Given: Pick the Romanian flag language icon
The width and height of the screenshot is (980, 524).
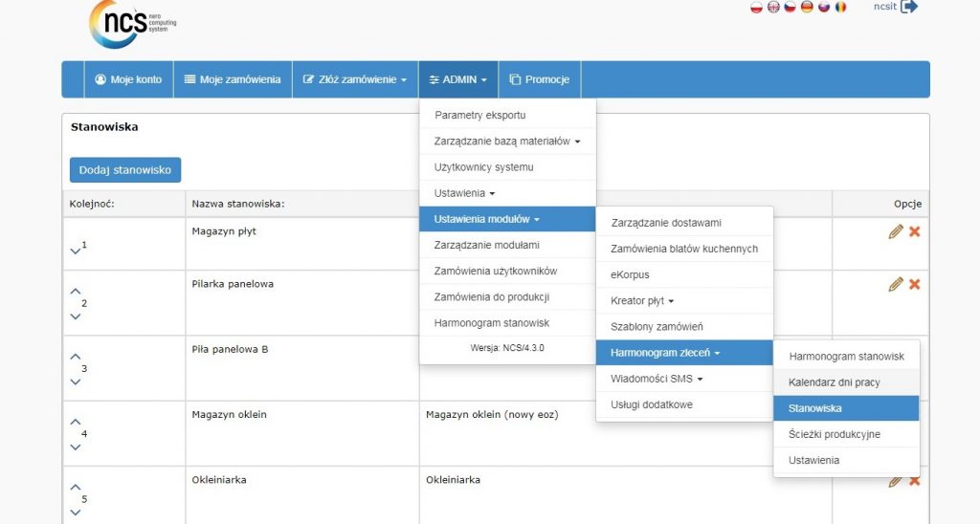Looking at the screenshot, I should [x=840, y=7].
